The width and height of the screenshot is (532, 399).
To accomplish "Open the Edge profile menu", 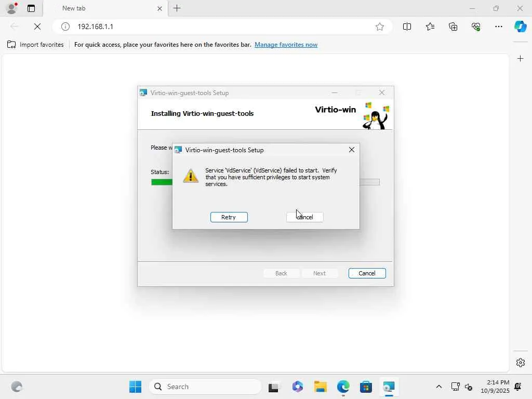I will [12, 8].
